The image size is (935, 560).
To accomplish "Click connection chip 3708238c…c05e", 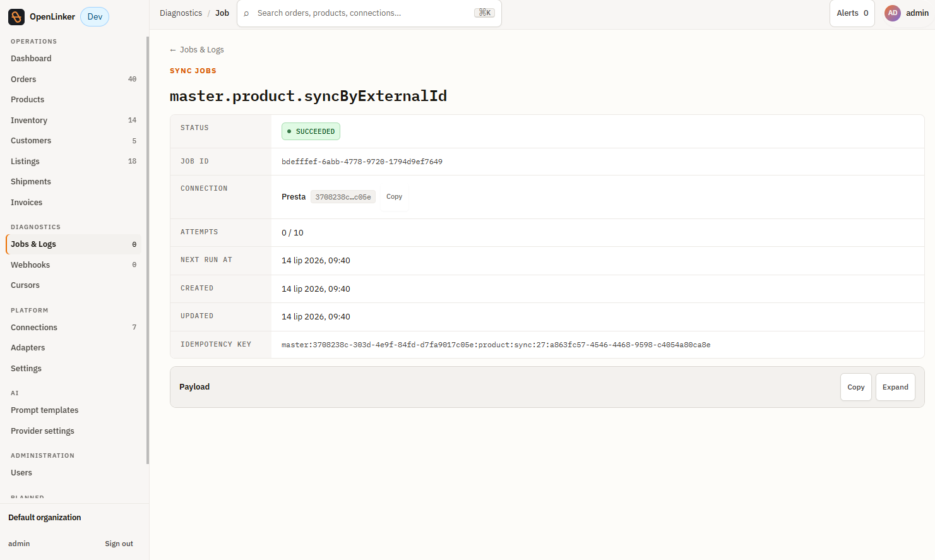I will pyautogui.click(x=343, y=197).
